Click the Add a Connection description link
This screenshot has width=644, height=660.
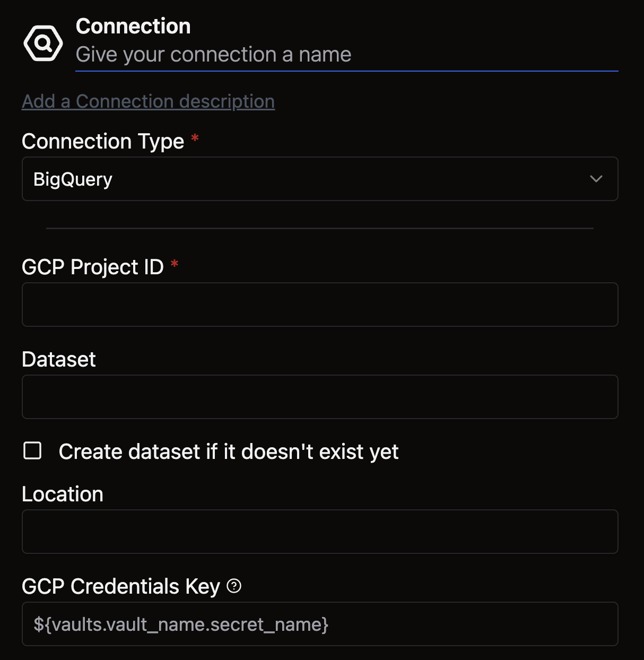tap(148, 101)
